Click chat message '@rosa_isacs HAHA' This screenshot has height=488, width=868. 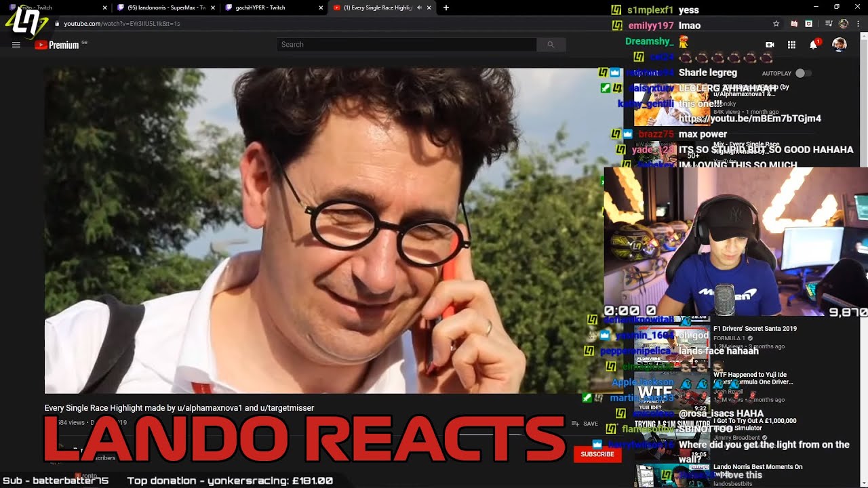click(721, 413)
